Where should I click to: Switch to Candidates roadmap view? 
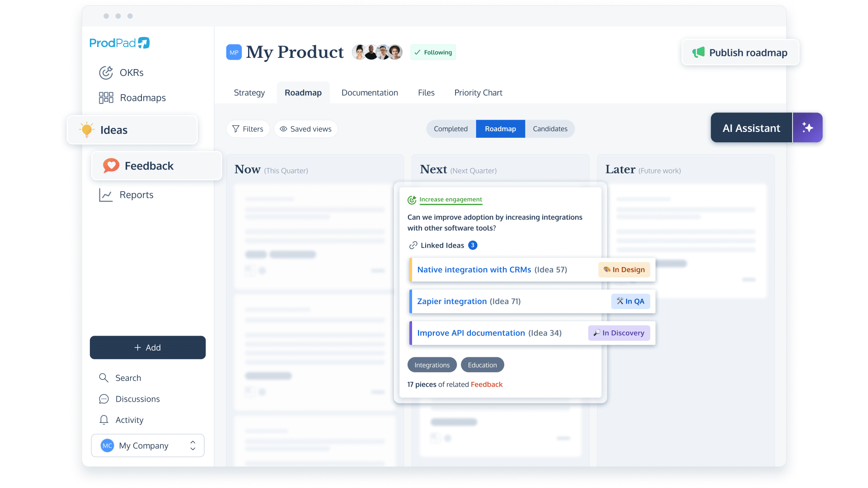pos(549,129)
